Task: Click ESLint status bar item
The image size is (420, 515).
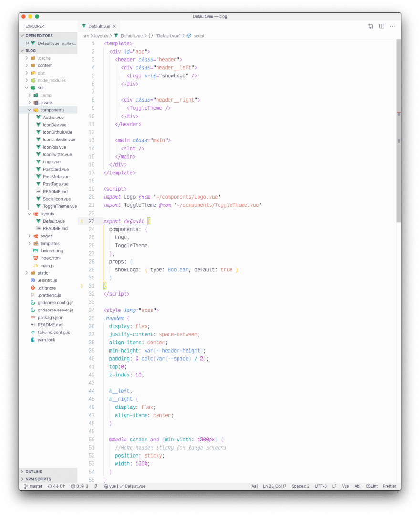Action: [371, 486]
